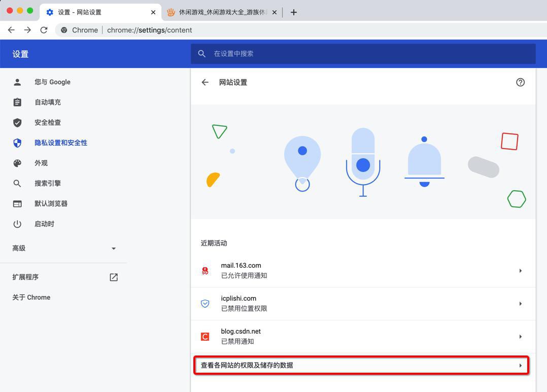Focus the 在设置中搜索 search field

click(x=363, y=54)
